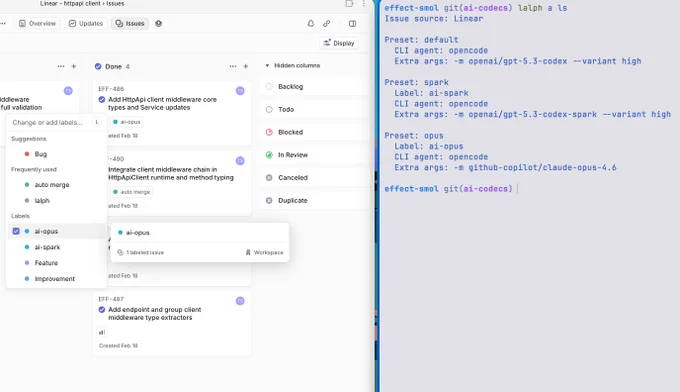Click 'github-copilot/claude-opus-4.6' args line in terminal
Screen dimensions: 680x392
(x=505, y=168)
